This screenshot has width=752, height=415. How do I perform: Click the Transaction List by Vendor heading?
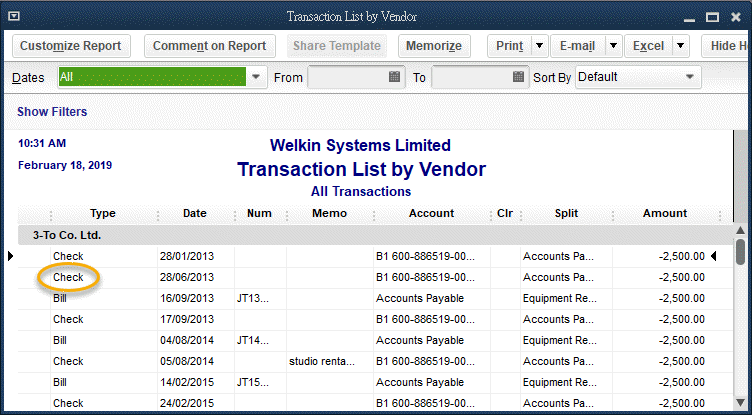pos(362,169)
